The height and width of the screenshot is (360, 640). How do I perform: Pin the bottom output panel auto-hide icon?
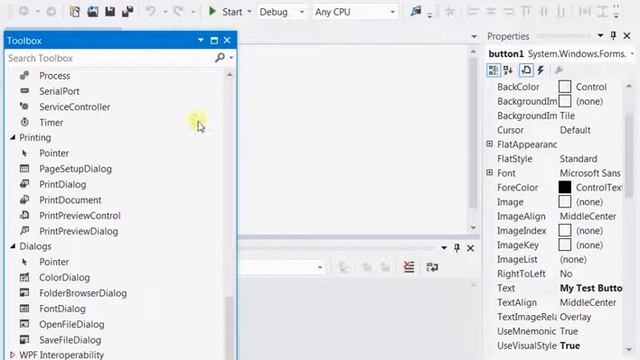457,248
